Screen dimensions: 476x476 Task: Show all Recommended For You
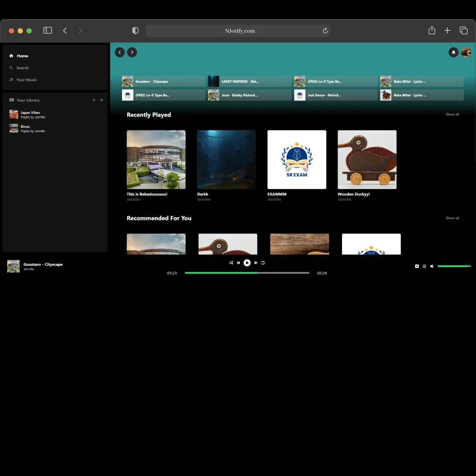452,218
